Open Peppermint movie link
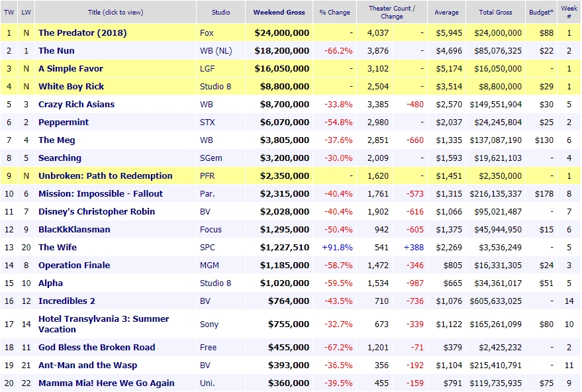This screenshot has width=582, height=392. tap(64, 122)
